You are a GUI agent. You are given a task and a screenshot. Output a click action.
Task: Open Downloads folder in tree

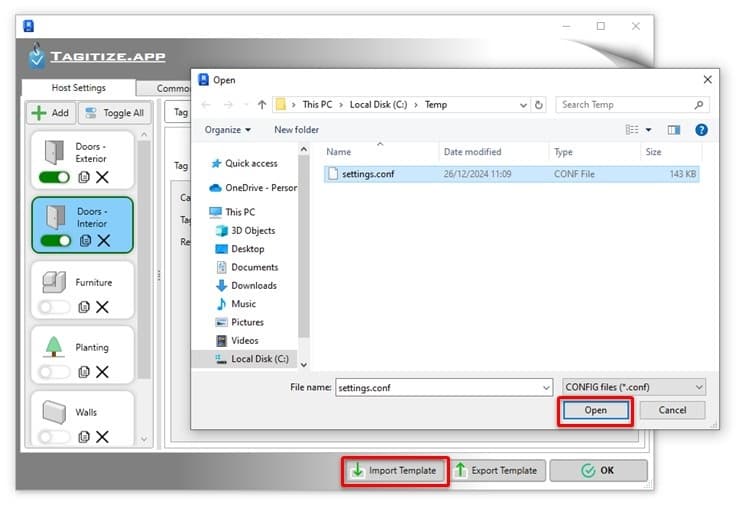[x=247, y=286]
